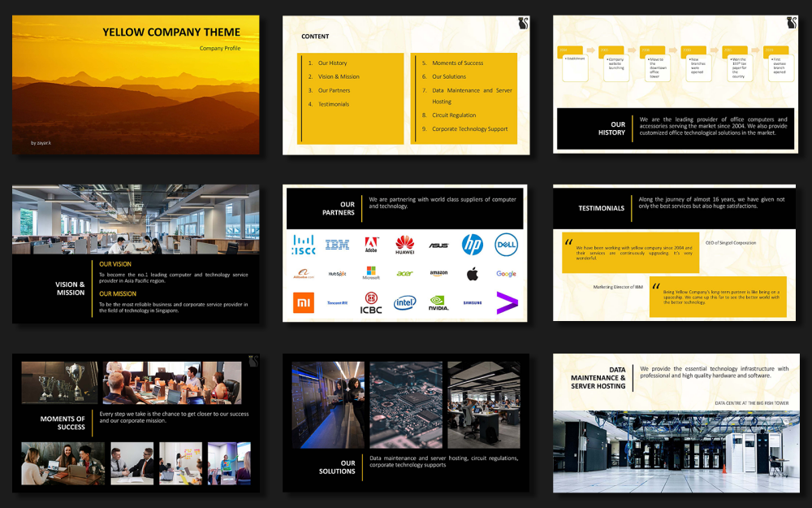
Task: Click 'Corporate Technology Support' content item
Action: 469,129
